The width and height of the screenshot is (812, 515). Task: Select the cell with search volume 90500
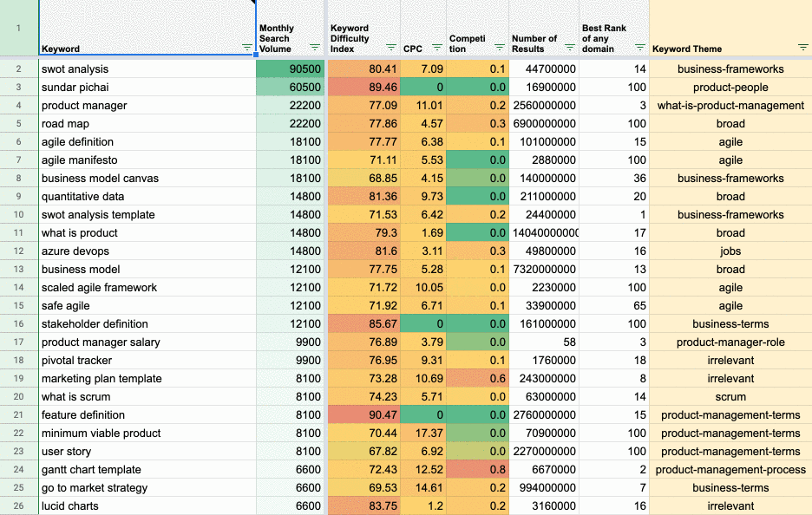click(291, 68)
